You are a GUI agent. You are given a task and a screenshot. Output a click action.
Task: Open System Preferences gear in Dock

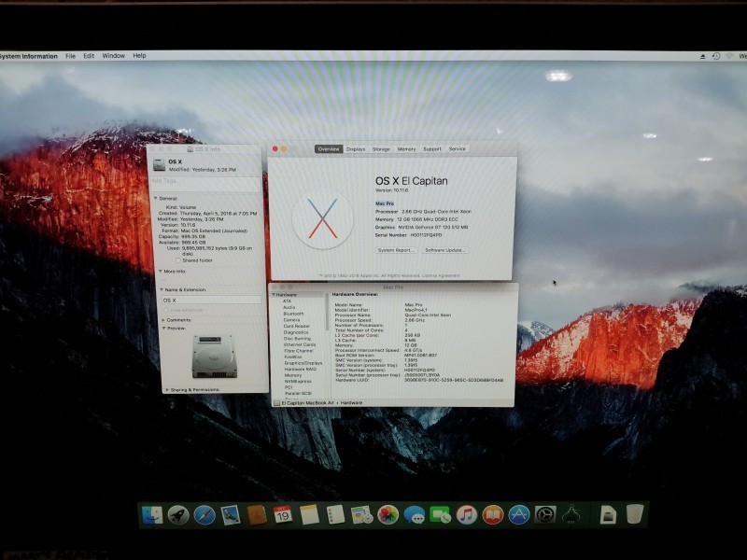pyautogui.click(x=545, y=515)
